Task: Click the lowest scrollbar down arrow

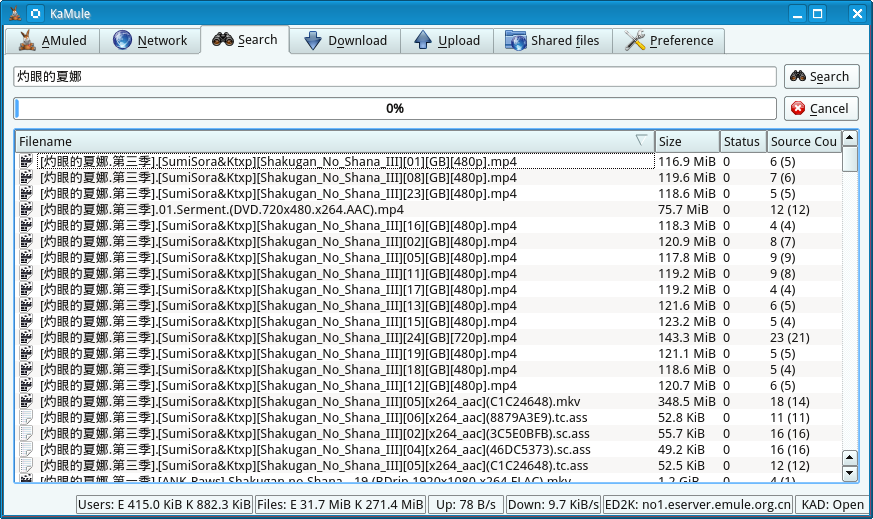Action: [x=850, y=473]
